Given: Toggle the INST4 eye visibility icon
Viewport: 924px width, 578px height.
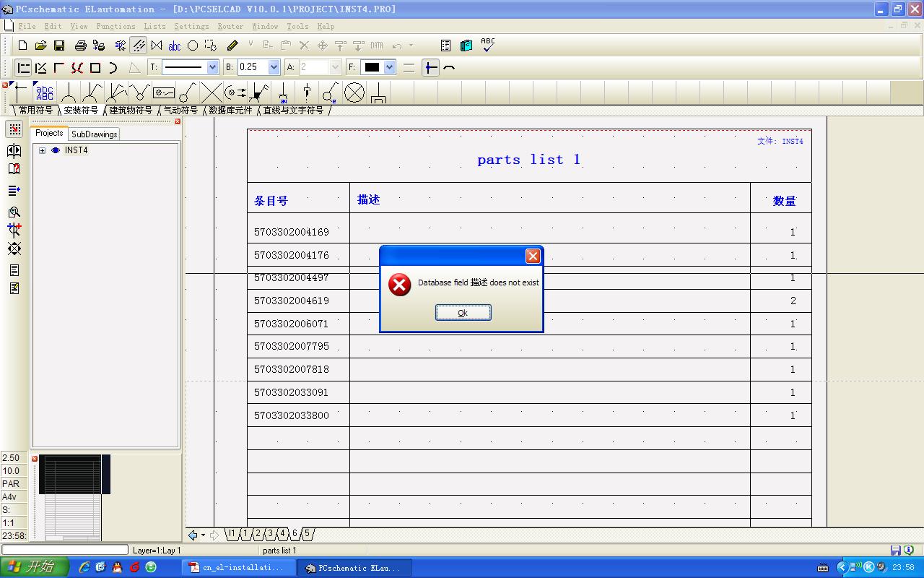Looking at the screenshot, I should click(56, 150).
